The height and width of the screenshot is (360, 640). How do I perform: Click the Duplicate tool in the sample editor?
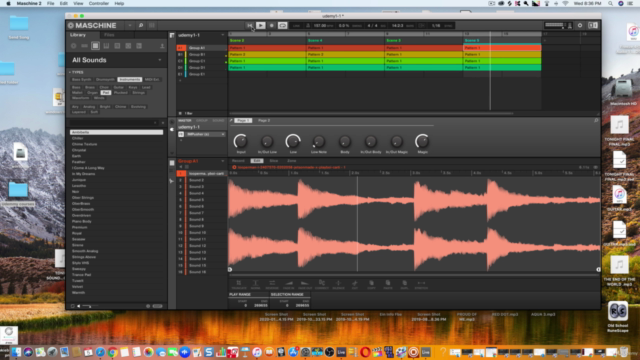coord(404,284)
